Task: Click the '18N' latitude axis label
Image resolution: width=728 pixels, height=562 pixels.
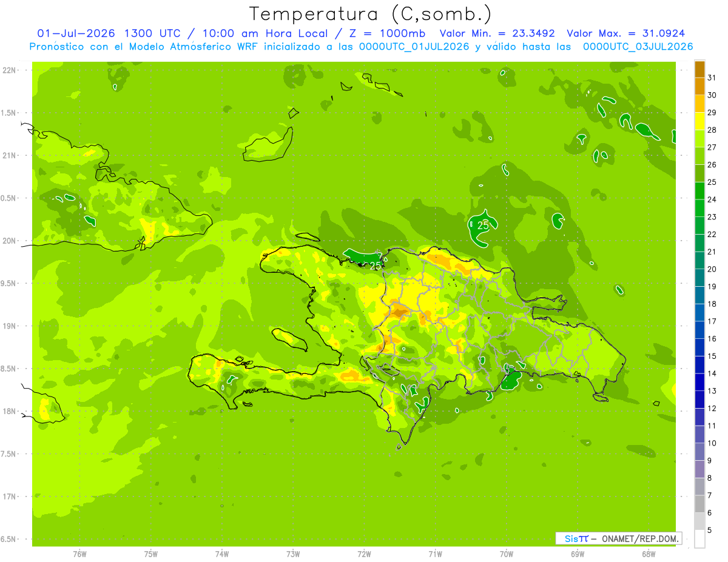Action: [9, 412]
